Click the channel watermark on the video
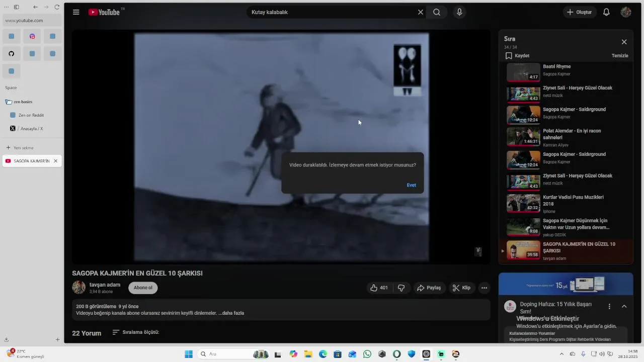Screen dimensions: 644x362 coord(478,252)
